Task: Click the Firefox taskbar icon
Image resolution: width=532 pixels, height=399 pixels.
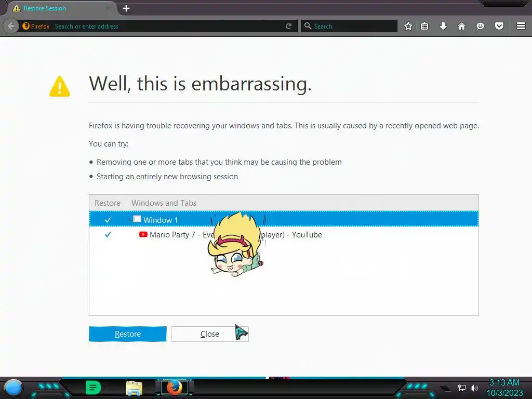Action: pos(174,388)
